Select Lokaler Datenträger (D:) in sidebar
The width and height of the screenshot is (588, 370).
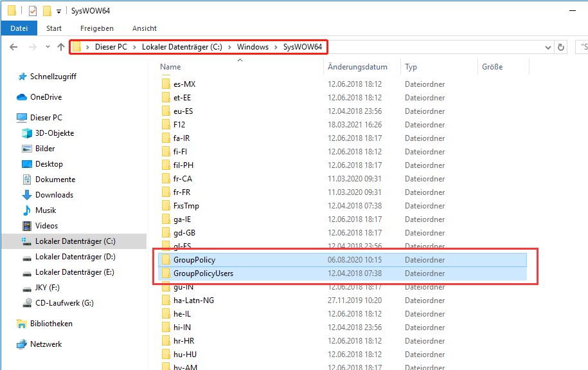tap(75, 257)
